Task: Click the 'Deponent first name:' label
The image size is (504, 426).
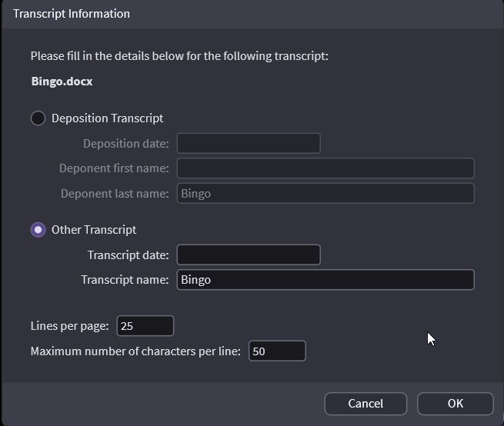Action: point(114,168)
